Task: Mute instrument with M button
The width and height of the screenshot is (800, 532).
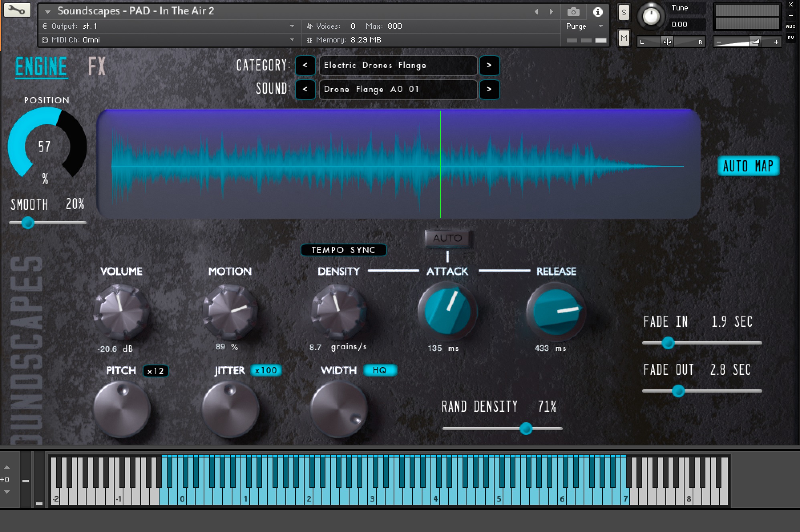Action: coord(624,38)
